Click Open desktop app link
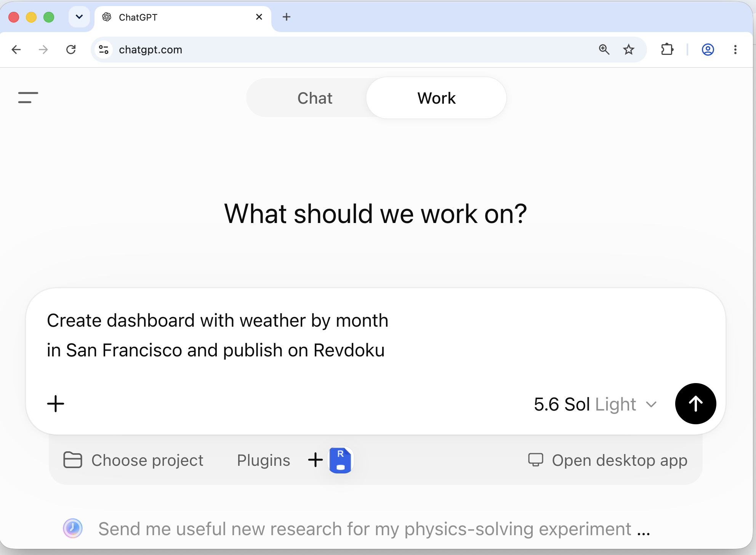This screenshot has height=555, width=756. point(608,460)
